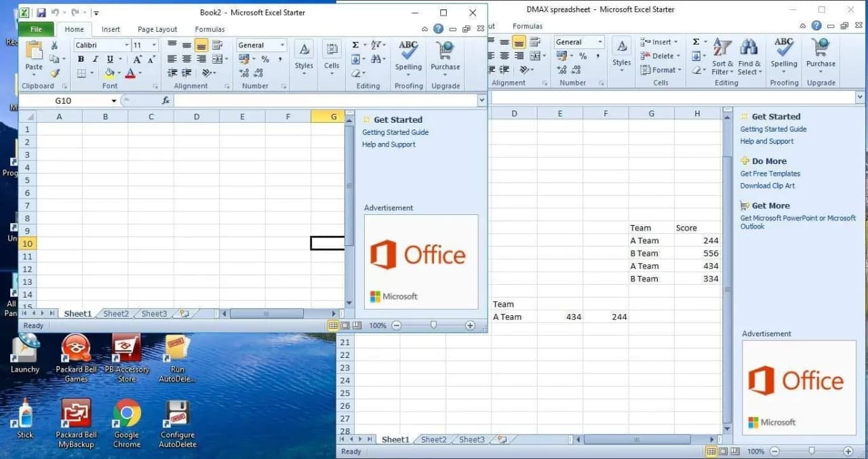The height and width of the screenshot is (459, 868).
Task: Click the Cut scissors icon in Book2
Action: point(55,45)
